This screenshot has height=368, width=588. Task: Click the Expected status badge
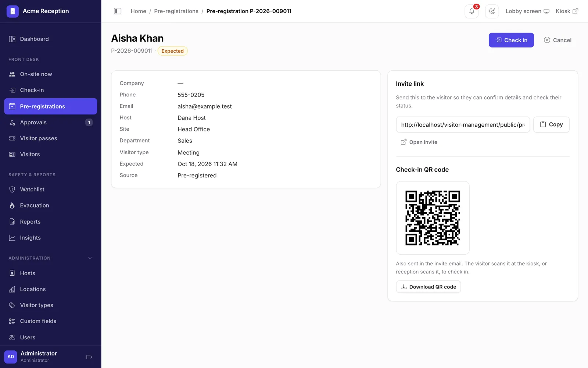pyautogui.click(x=172, y=51)
